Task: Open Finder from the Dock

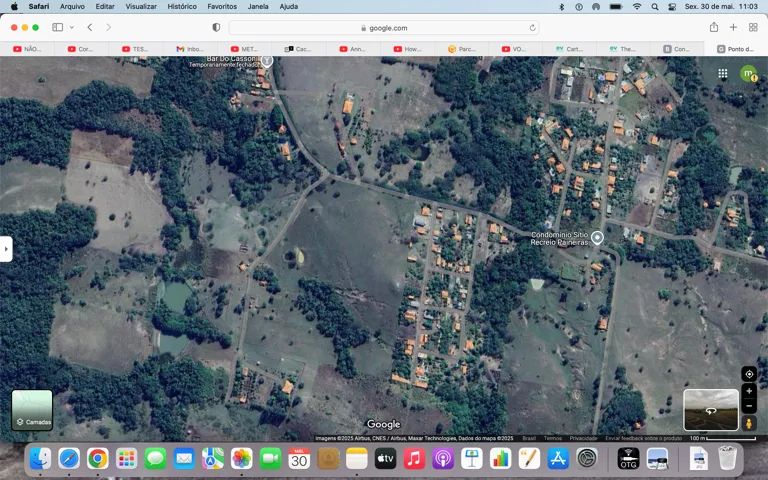Action: (x=40, y=459)
